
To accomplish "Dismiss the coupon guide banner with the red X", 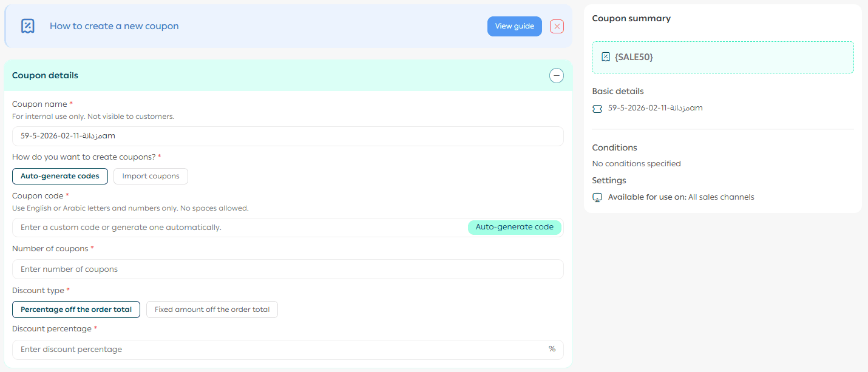I will 557,26.
